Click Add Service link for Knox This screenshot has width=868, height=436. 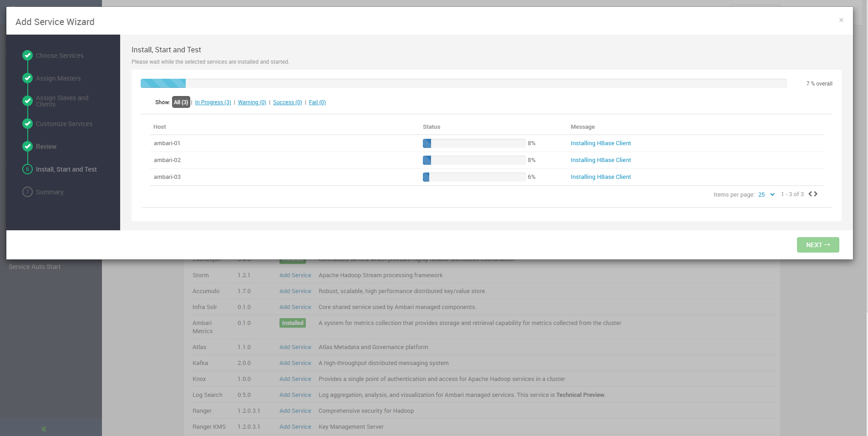tap(295, 379)
